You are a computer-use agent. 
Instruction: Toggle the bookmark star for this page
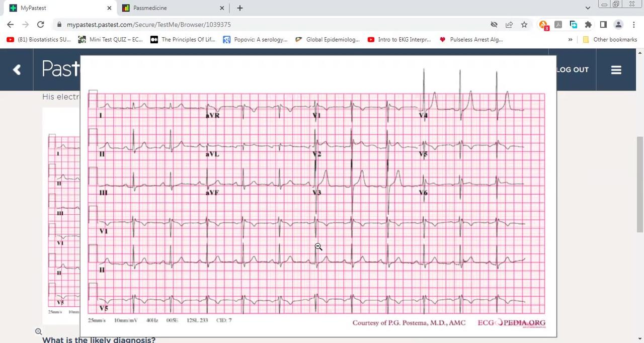pos(524,24)
